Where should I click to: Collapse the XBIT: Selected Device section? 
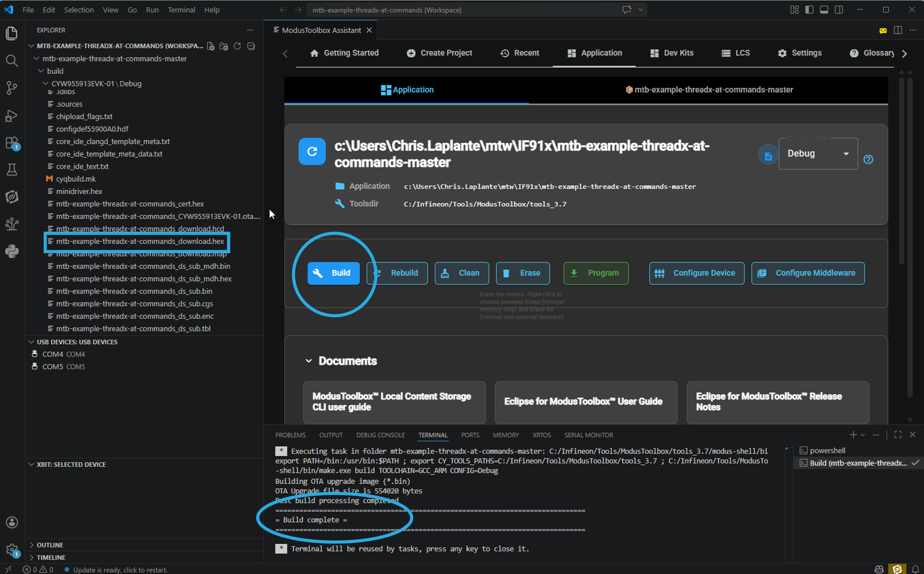point(32,465)
